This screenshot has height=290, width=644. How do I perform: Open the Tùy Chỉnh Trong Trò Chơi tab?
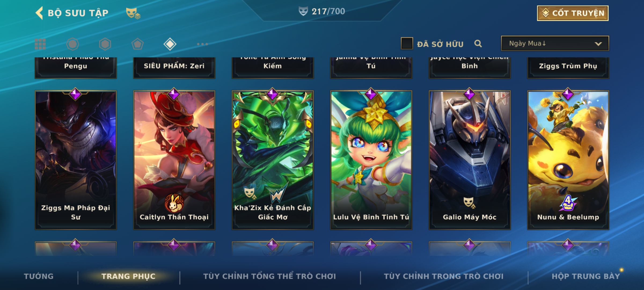(444, 276)
